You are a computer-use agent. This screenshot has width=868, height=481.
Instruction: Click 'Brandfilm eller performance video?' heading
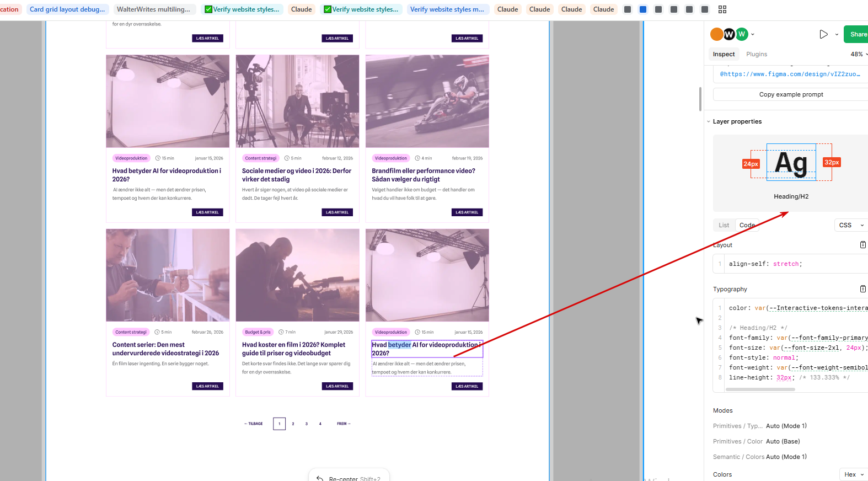coord(424,175)
